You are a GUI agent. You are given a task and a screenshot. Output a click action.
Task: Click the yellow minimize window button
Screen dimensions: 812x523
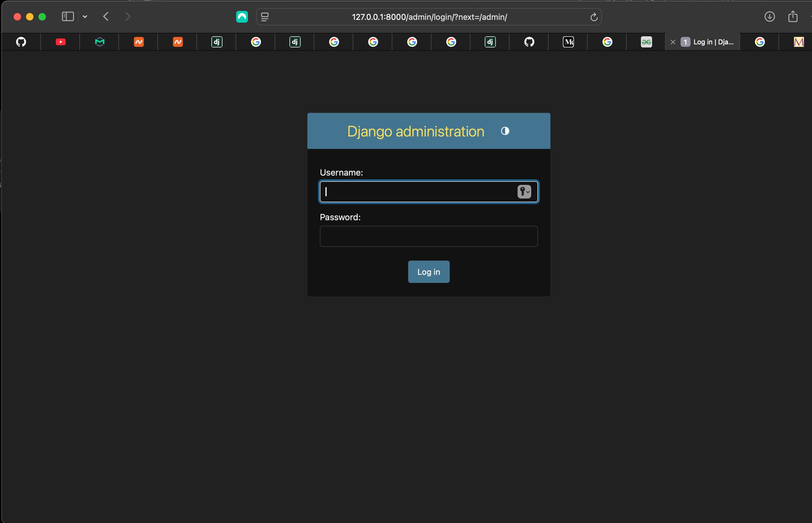pyautogui.click(x=30, y=17)
